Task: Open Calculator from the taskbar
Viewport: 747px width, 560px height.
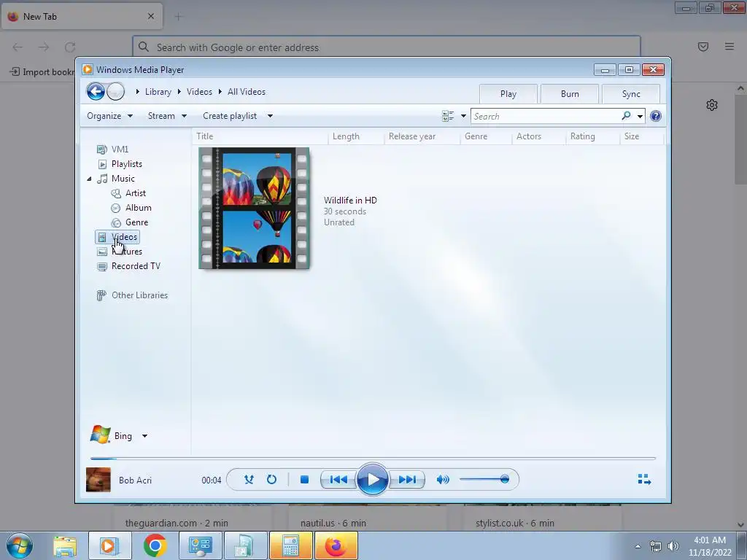Action: click(290, 545)
